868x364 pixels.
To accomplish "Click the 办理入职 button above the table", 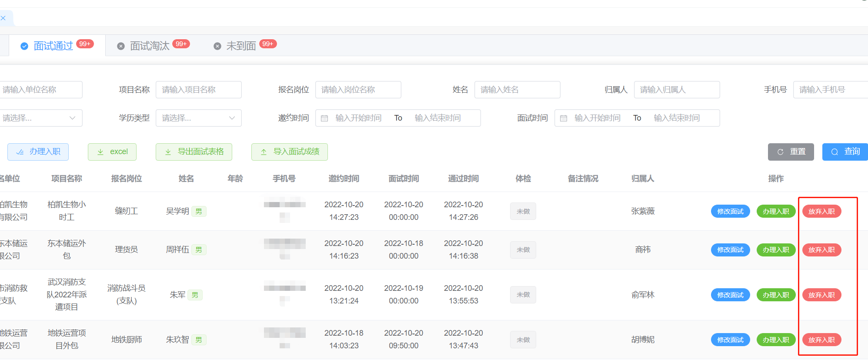I will (x=38, y=152).
